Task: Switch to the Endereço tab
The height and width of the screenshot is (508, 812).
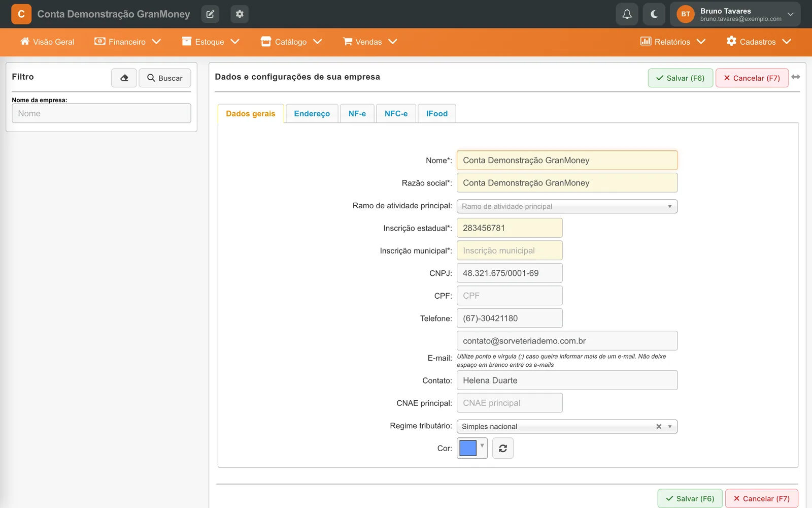Action: tap(312, 113)
